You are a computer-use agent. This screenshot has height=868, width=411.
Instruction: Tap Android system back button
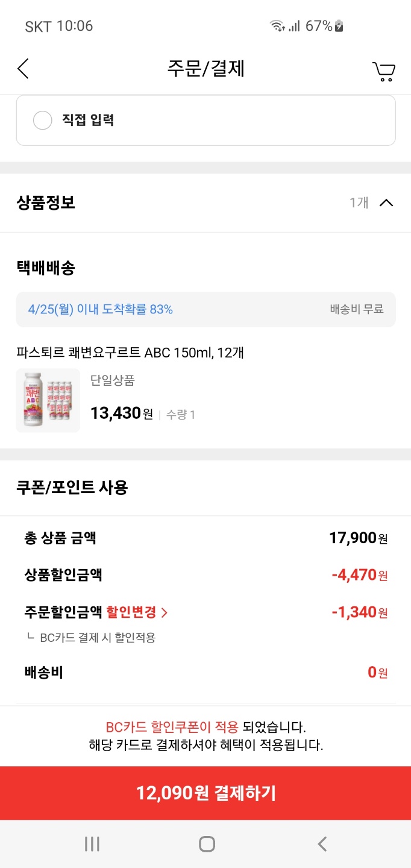[x=322, y=844]
